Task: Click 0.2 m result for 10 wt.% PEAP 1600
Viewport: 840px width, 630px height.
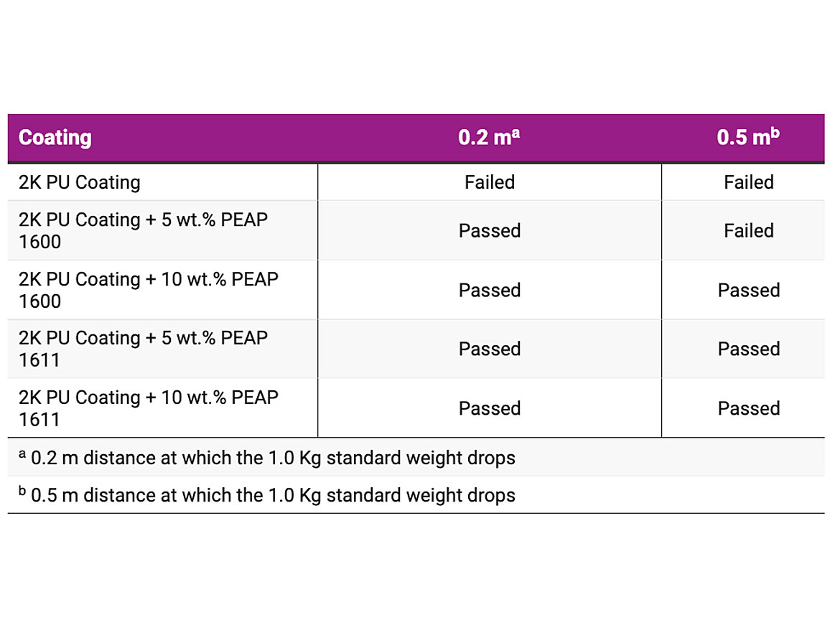Action: [x=490, y=290]
